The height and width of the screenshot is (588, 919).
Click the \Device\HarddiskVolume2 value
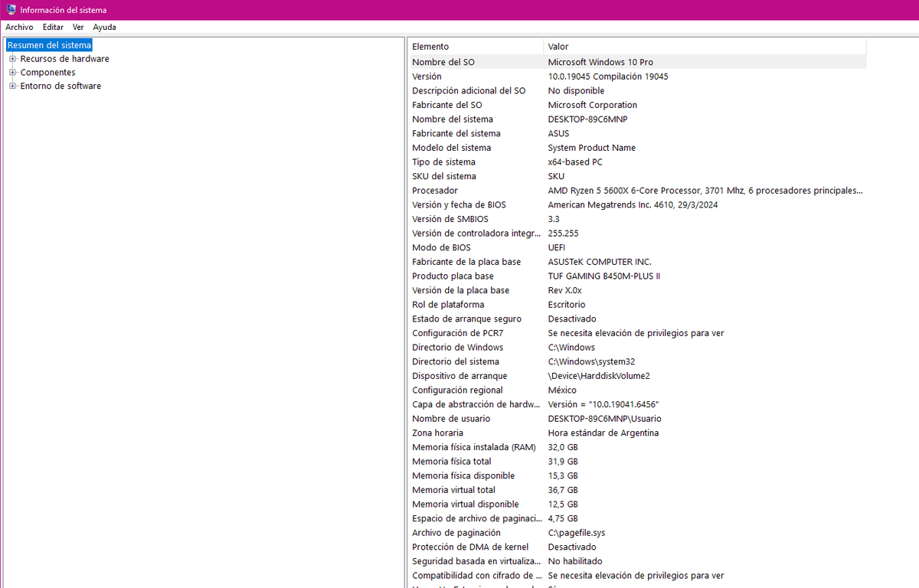coord(599,376)
